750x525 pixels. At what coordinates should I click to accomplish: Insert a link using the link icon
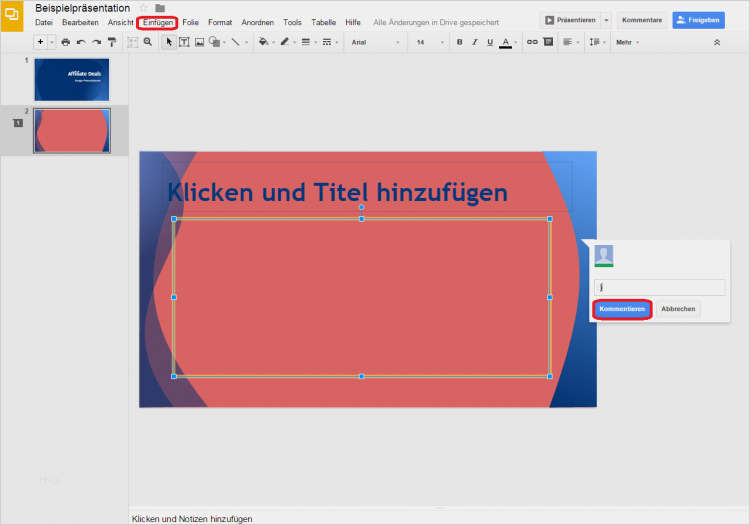point(532,42)
